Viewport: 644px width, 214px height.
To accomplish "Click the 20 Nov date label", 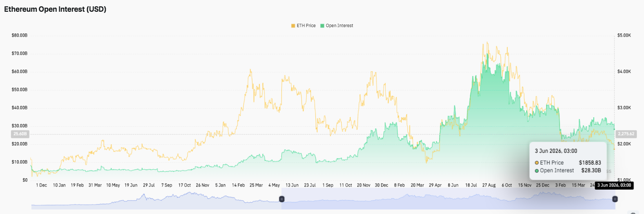I will pyautogui.click(x=363, y=185).
